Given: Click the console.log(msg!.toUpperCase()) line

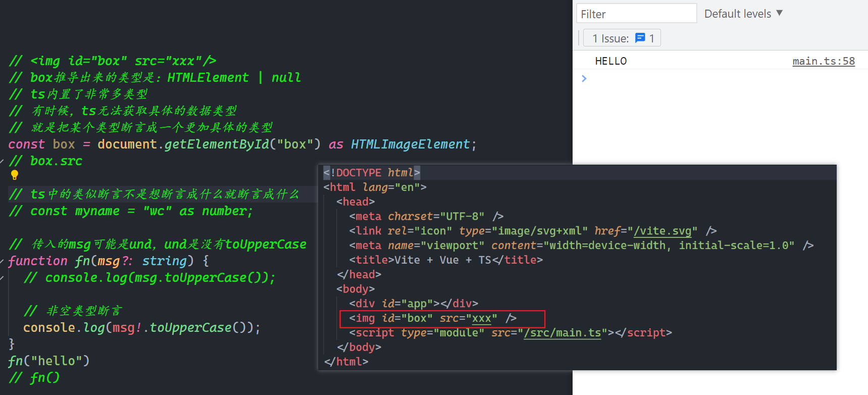Looking at the screenshot, I should (142, 327).
